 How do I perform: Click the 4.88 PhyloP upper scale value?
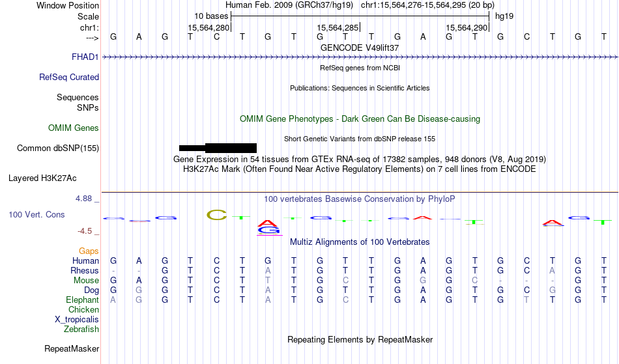pos(83,199)
